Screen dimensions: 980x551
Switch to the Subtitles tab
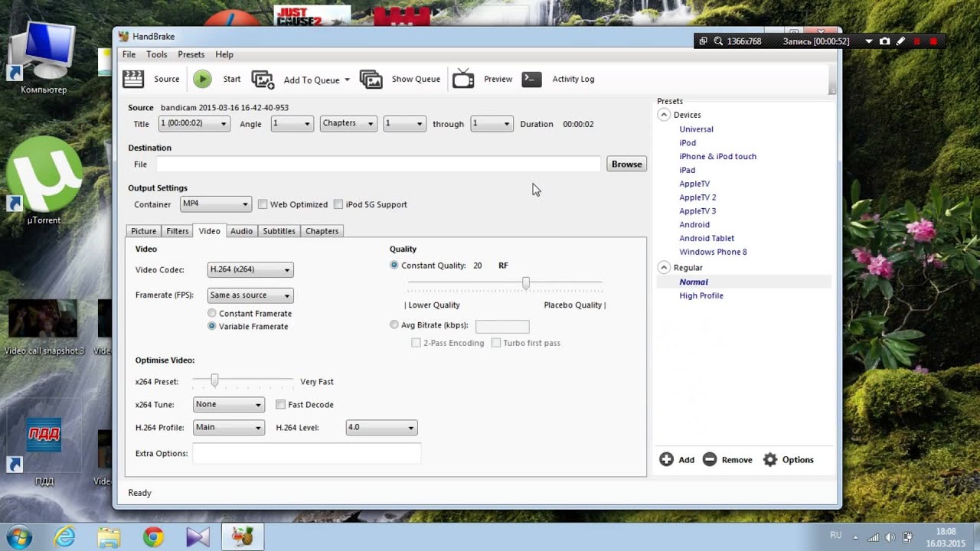pos(279,231)
